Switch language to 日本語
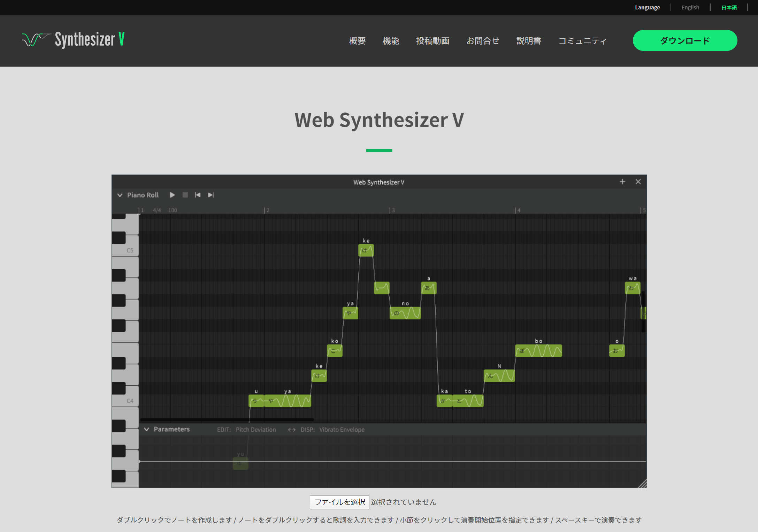 (x=729, y=7)
